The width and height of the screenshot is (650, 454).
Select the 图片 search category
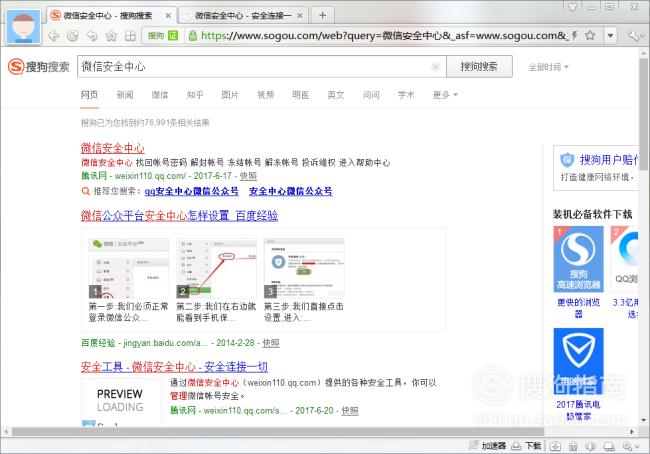[230, 95]
